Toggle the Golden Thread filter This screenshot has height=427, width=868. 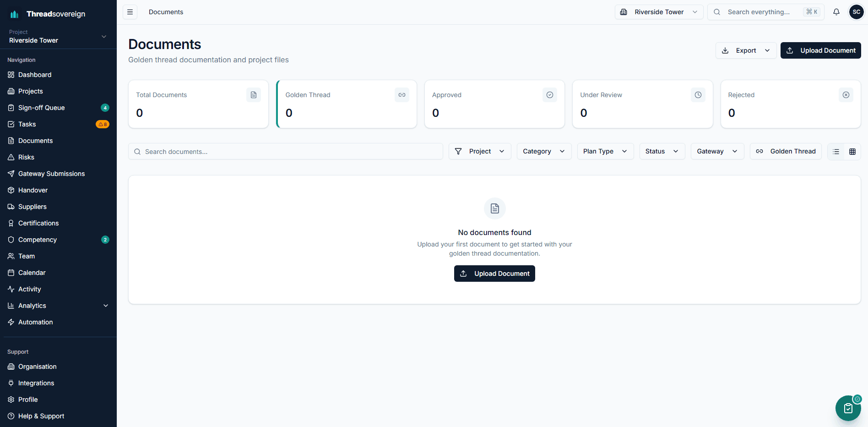pos(786,151)
